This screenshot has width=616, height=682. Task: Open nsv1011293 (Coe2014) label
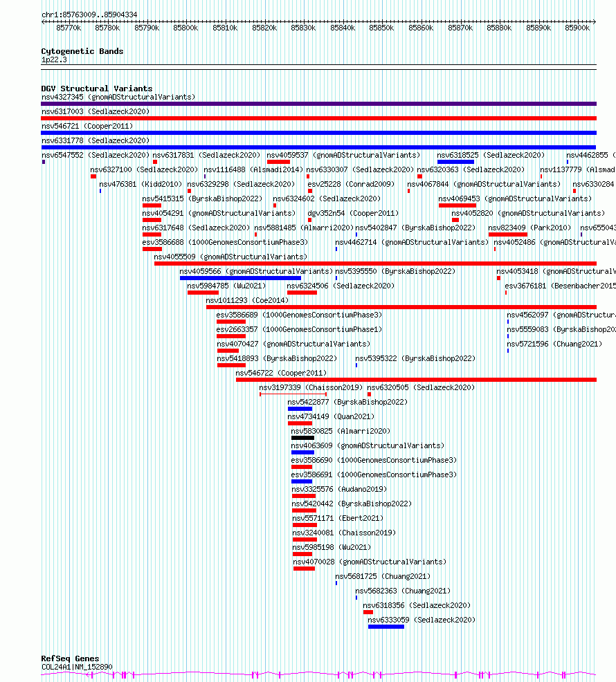coord(247,300)
